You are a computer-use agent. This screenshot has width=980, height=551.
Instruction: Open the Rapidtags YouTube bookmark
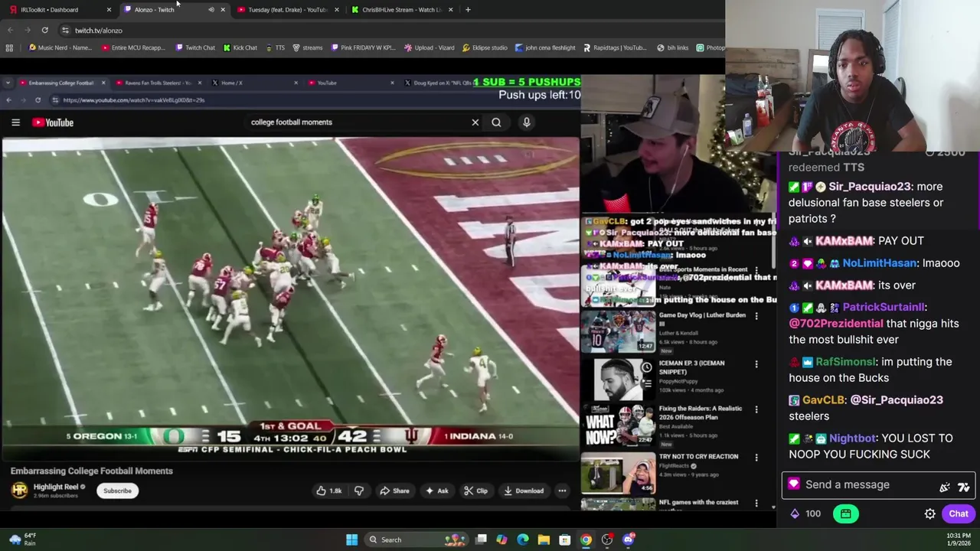pyautogui.click(x=615, y=47)
